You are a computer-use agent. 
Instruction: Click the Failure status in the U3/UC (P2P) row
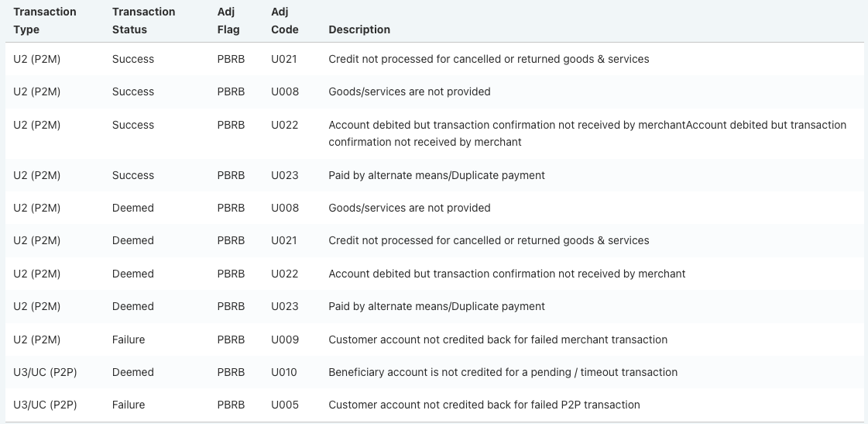coord(129,405)
